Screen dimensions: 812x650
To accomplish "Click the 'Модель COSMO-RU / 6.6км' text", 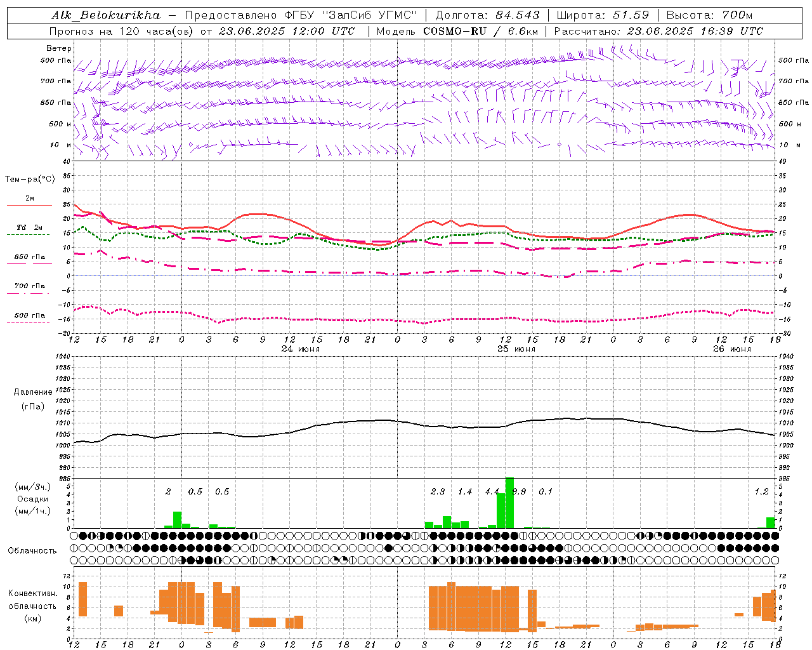I will (457, 31).
